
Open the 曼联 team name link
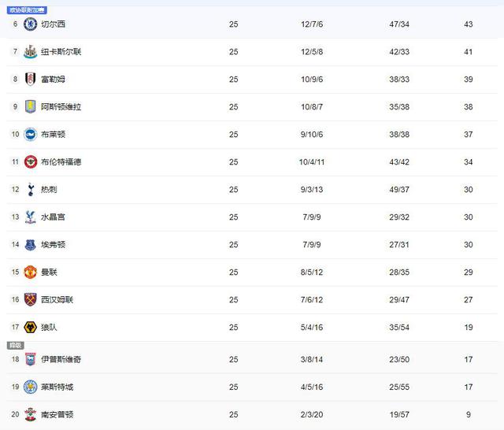coord(49,272)
